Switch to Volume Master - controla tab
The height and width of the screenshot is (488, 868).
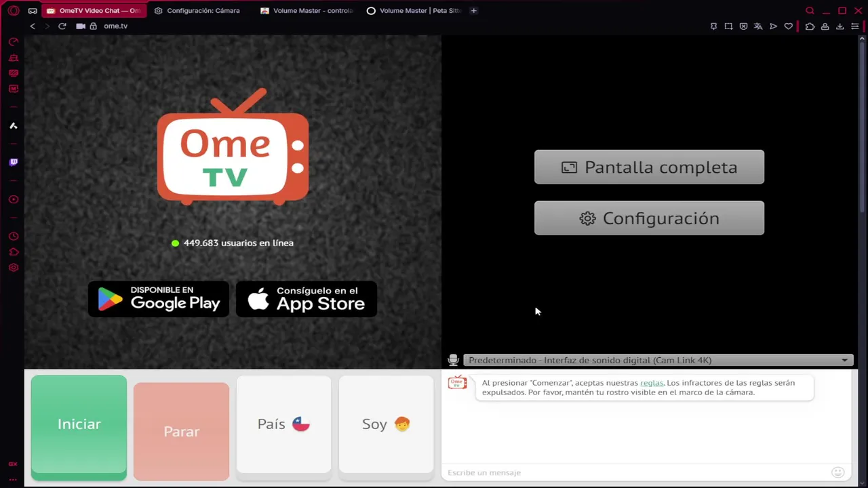[x=307, y=11]
